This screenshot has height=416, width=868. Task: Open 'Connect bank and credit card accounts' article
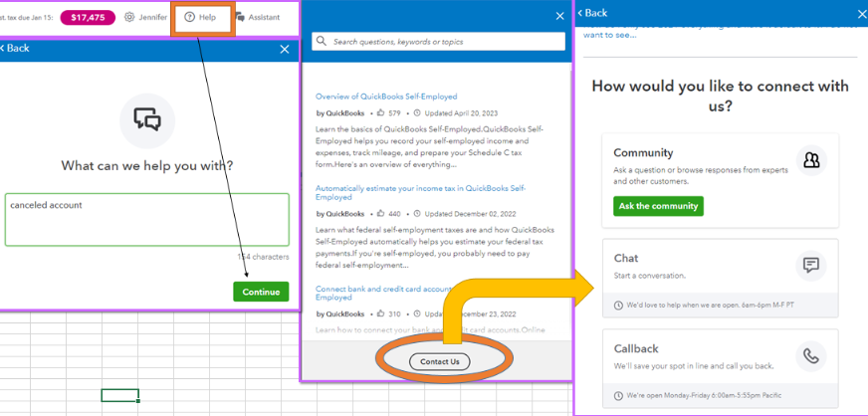[385, 293]
